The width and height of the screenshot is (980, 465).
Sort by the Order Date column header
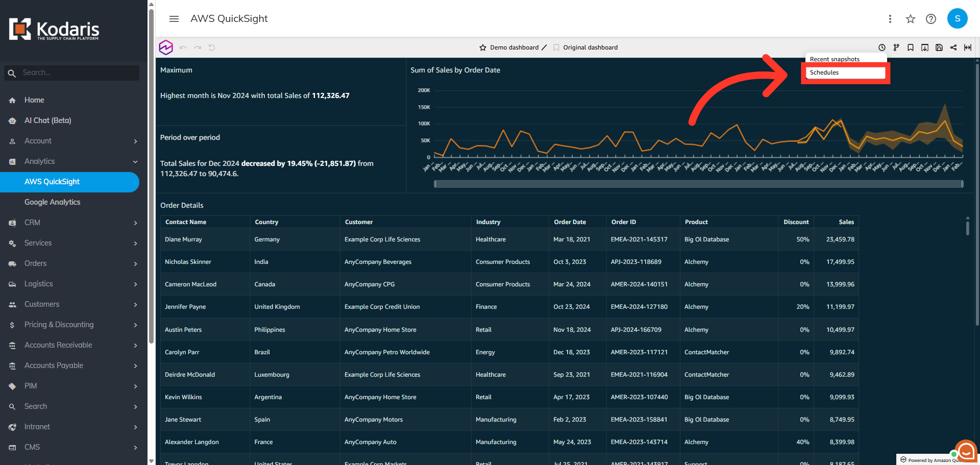click(570, 222)
